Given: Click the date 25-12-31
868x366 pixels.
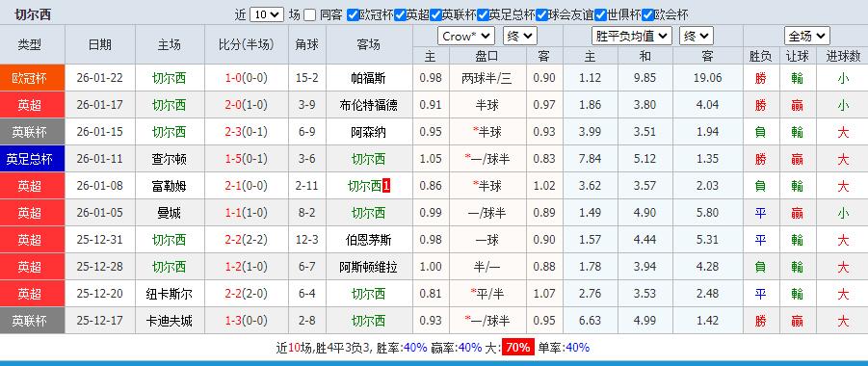Looking at the screenshot, I should coord(100,241).
